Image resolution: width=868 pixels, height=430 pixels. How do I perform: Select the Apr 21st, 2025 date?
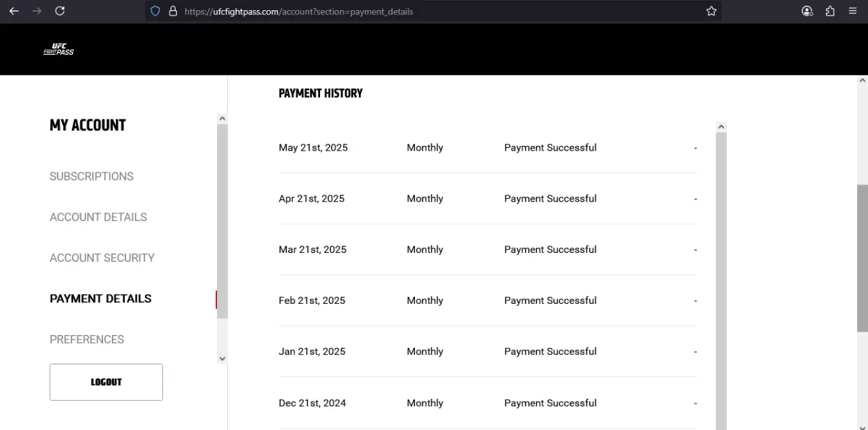pyautogui.click(x=311, y=199)
